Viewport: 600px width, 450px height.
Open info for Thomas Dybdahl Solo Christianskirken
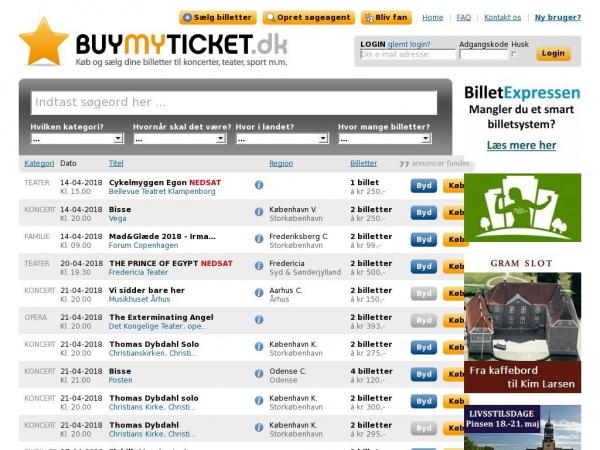(x=259, y=347)
